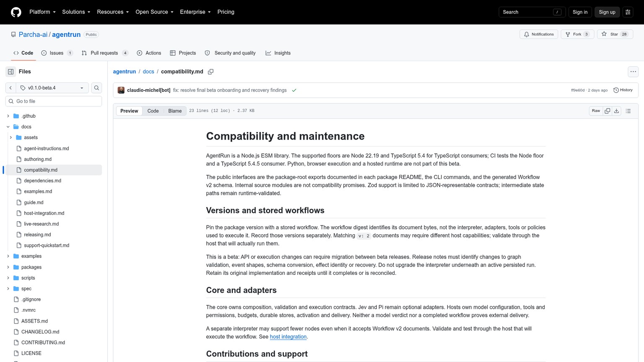The height and width of the screenshot is (362, 644).
Task: Fork the agentrun repository
Action: click(577, 34)
